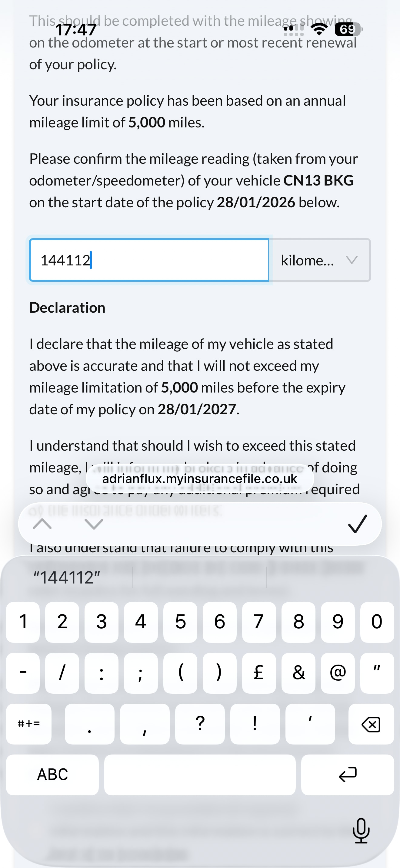Select the "144112" autocomplete suggestion
The height and width of the screenshot is (868, 400).
(67, 577)
